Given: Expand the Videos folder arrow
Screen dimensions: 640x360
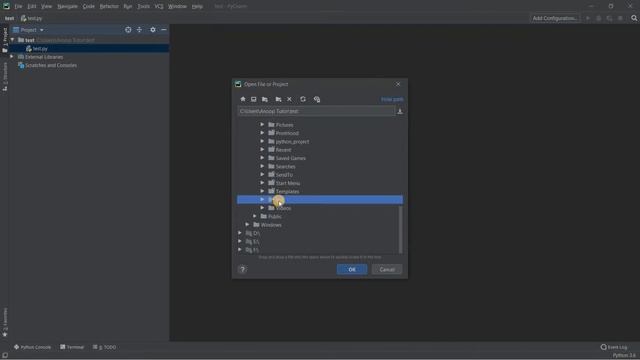Looking at the screenshot, I should [x=262, y=208].
